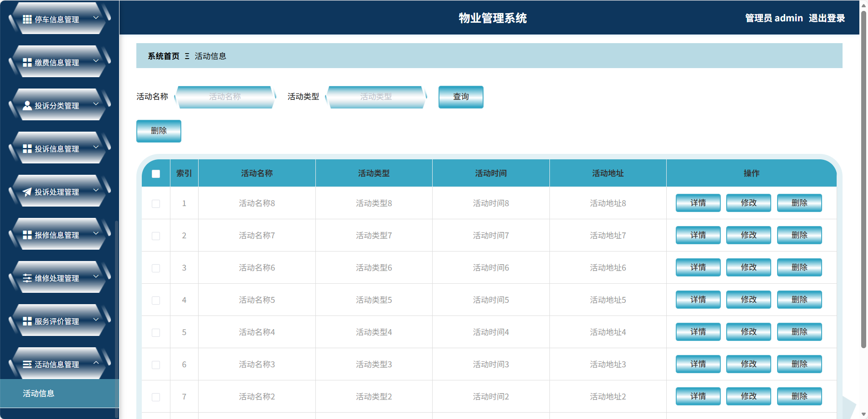Click the sliders icon beside 维修处理管理
Viewport: 868px width, 419px height.
[x=27, y=278]
